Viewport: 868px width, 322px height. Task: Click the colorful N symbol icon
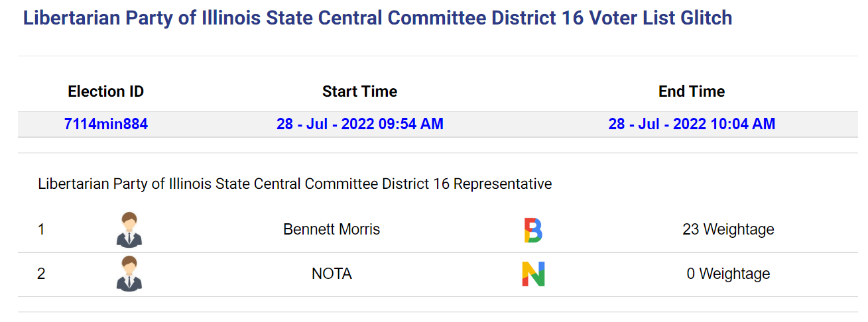(x=533, y=274)
